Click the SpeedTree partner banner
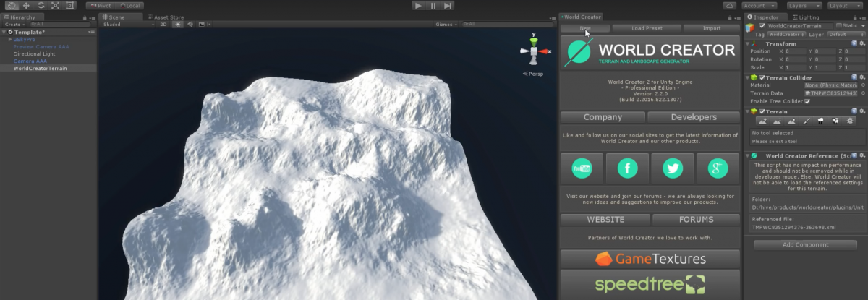The image size is (868, 300). click(x=650, y=284)
